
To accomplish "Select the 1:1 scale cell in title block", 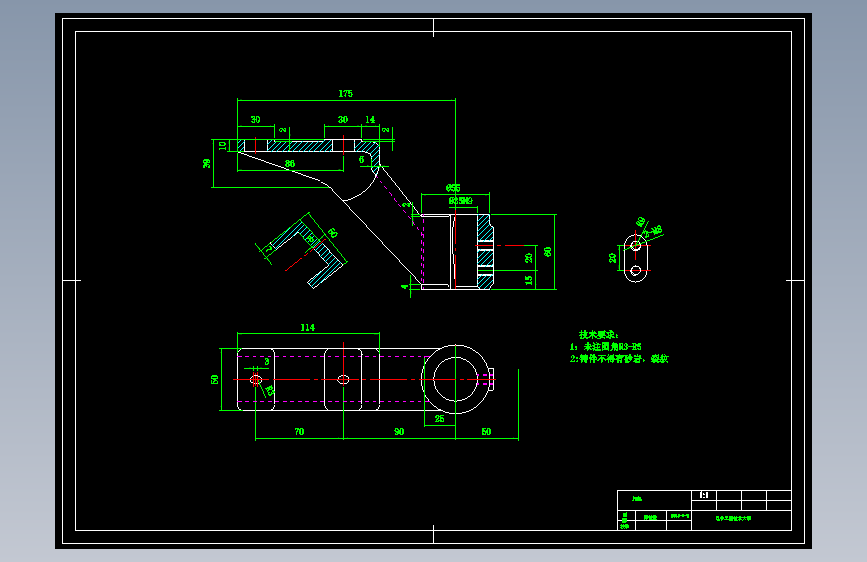I will click(x=704, y=495).
